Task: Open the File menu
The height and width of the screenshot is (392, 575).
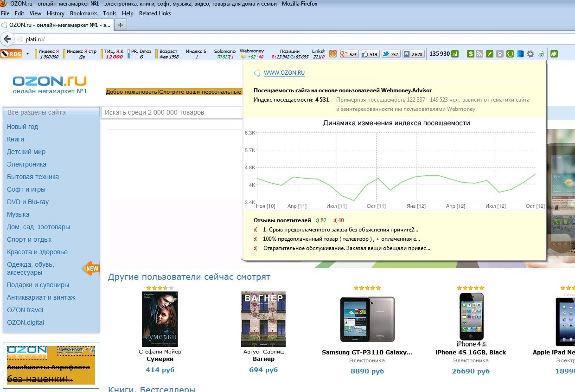Action: pyautogui.click(x=5, y=13)
